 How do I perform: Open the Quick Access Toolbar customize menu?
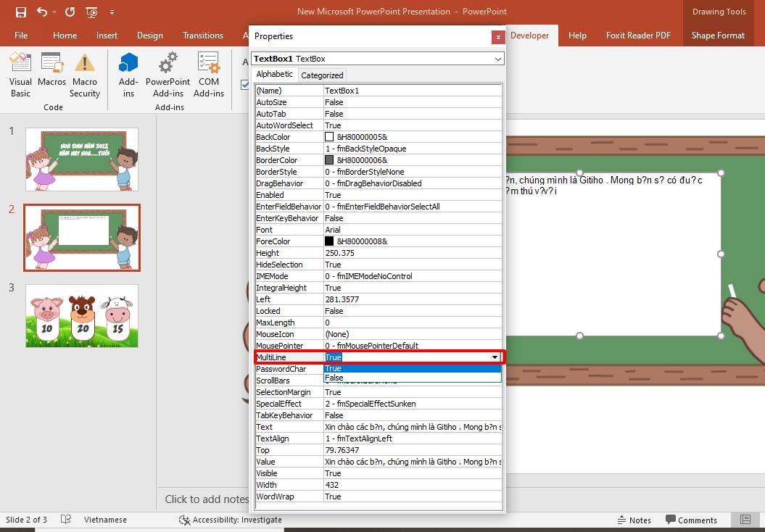(x=112, y=12)
